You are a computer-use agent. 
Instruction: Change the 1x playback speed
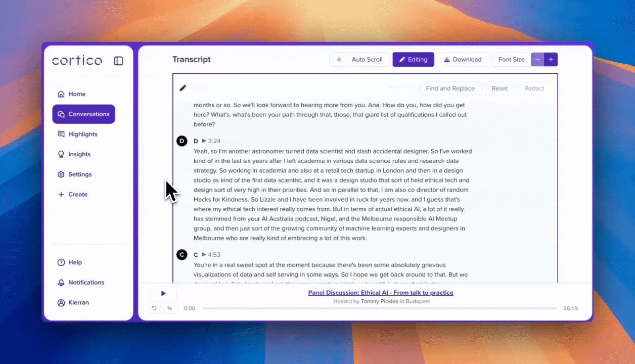(169, 308)
